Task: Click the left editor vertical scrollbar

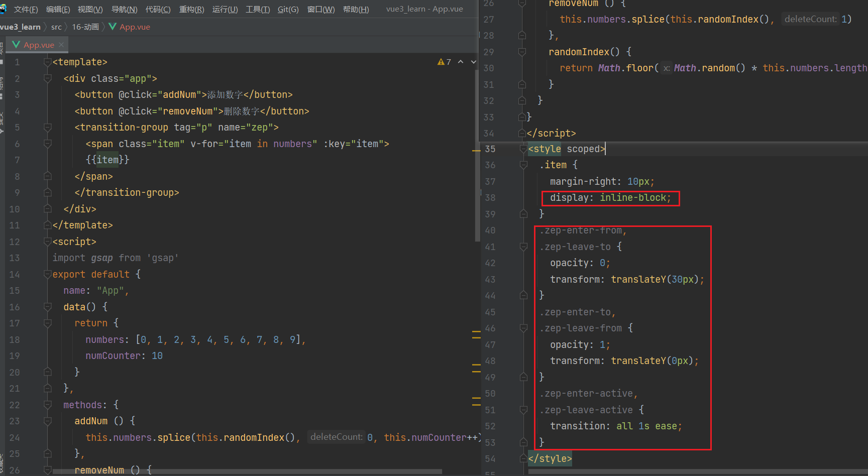Action: point(477,156)
